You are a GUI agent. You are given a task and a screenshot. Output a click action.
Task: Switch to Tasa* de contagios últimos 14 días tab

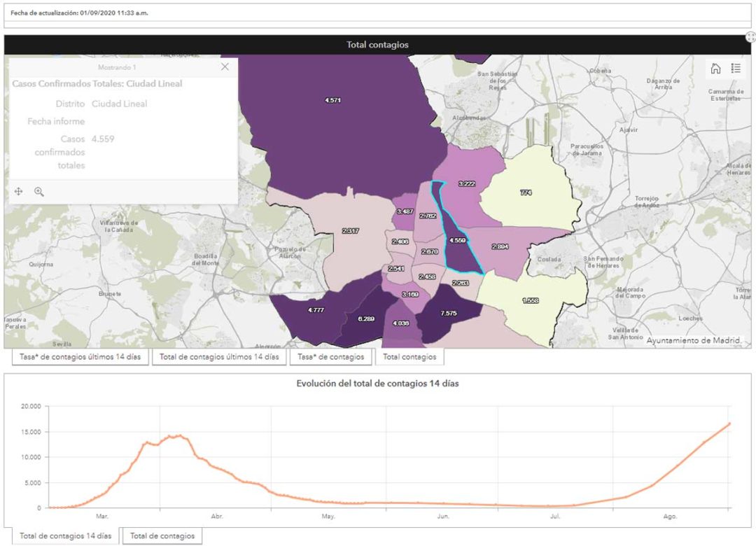tap(80, 357)
